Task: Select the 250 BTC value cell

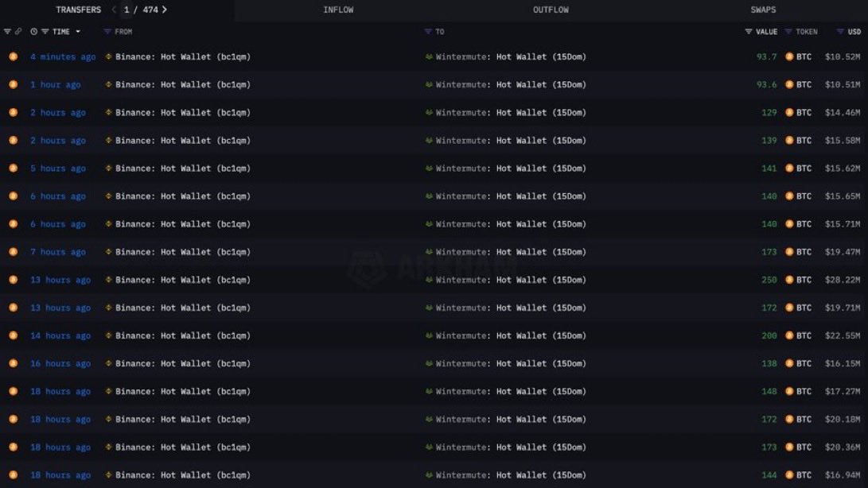Action: pos(769,280)
